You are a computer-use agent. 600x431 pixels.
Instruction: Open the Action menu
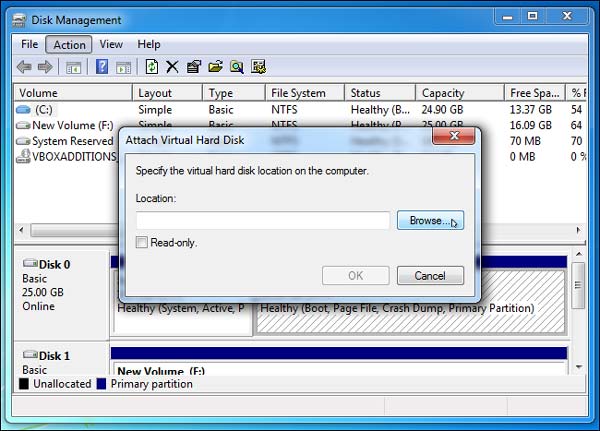[69, 45]
